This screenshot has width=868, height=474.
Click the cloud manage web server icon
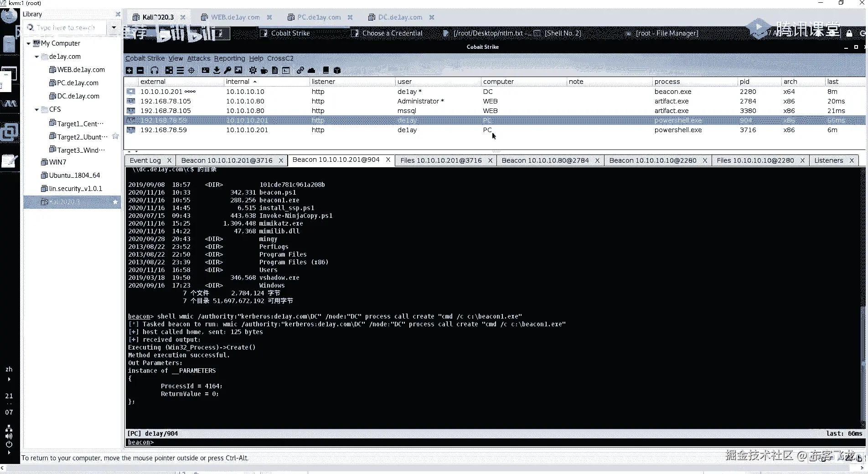[311, 70]
